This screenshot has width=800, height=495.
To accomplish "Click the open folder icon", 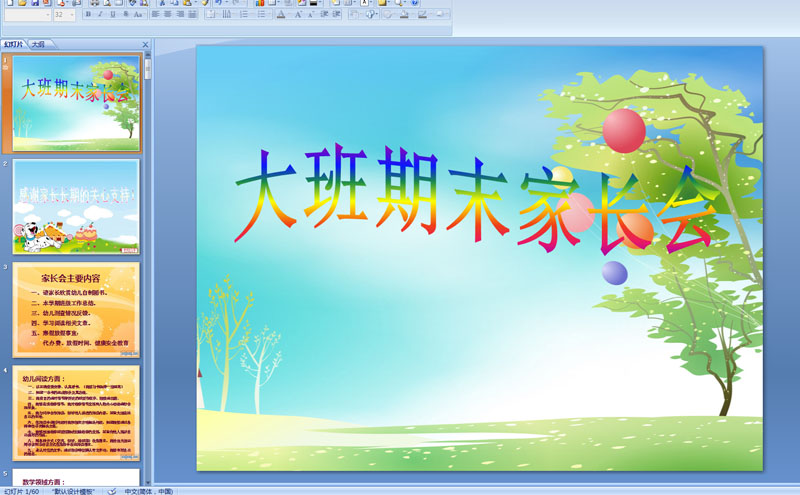I will click(x=22, y=3).
